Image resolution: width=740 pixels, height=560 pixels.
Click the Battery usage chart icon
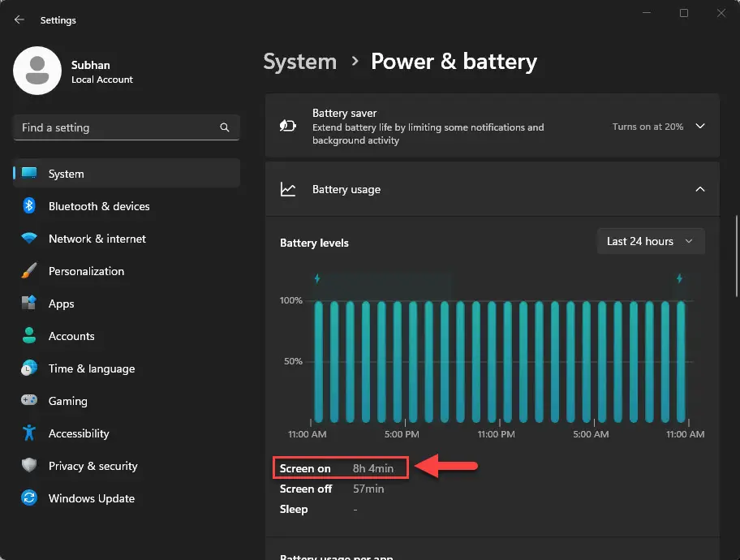[287, 188]
